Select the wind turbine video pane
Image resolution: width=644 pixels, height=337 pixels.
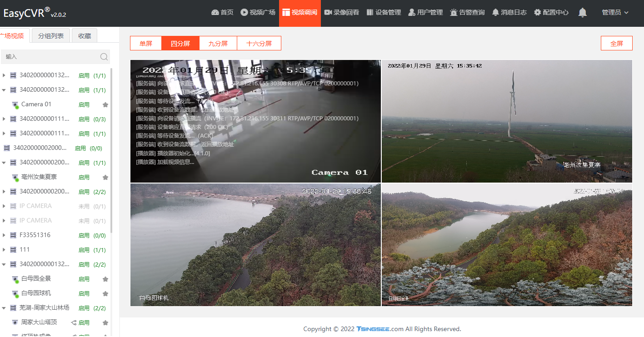click(x=507, y=121)
